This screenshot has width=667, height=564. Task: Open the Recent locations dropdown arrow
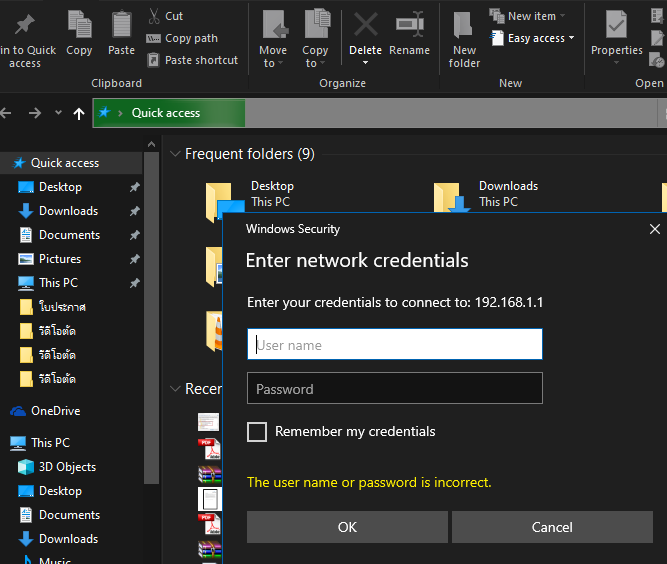coord(58,114)
